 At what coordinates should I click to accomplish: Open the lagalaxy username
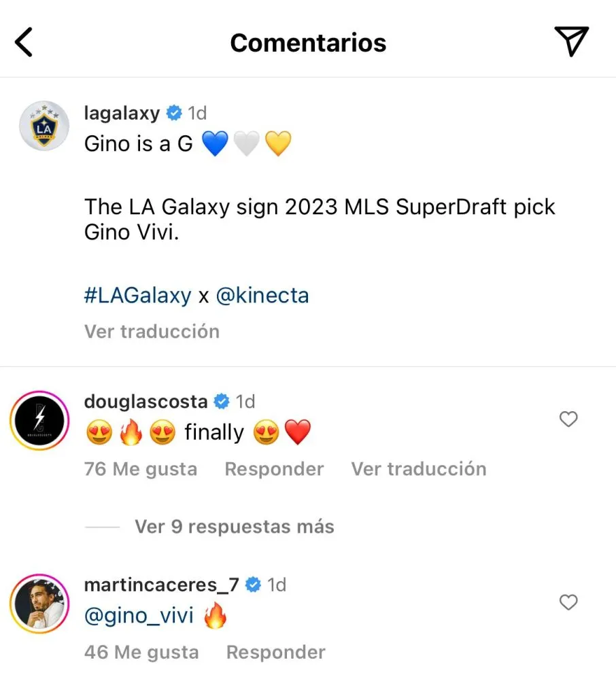coord(122,113)
